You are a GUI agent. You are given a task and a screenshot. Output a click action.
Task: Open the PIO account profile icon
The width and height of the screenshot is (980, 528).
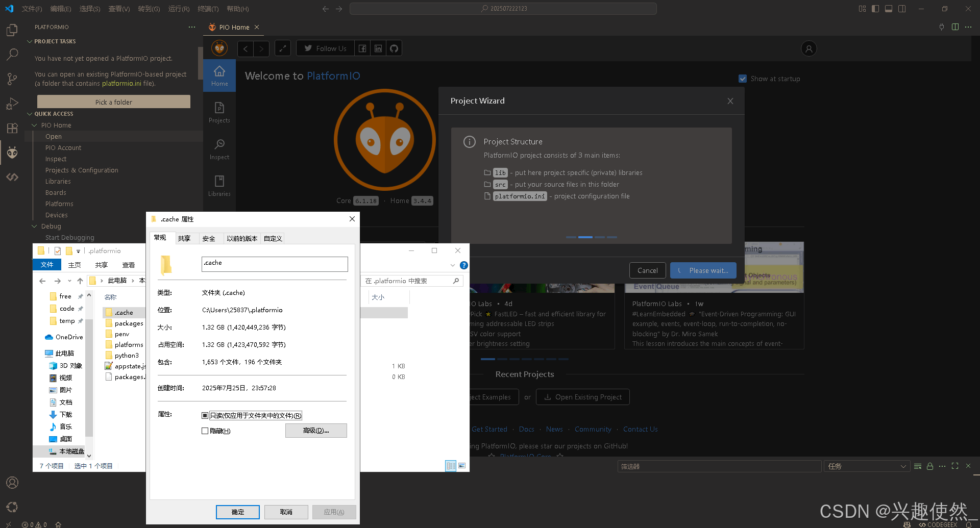(808, 48)
